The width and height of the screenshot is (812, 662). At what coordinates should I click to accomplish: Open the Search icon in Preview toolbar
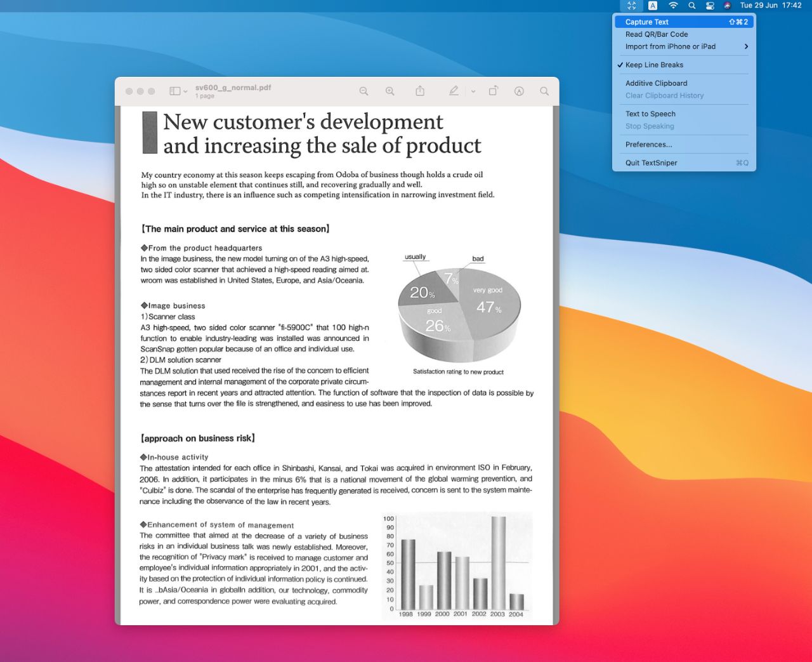coord(544,91)
